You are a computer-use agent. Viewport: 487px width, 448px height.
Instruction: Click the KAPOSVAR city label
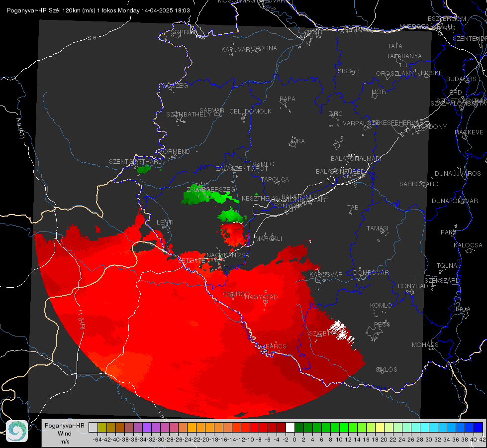[x=326, y=274]
